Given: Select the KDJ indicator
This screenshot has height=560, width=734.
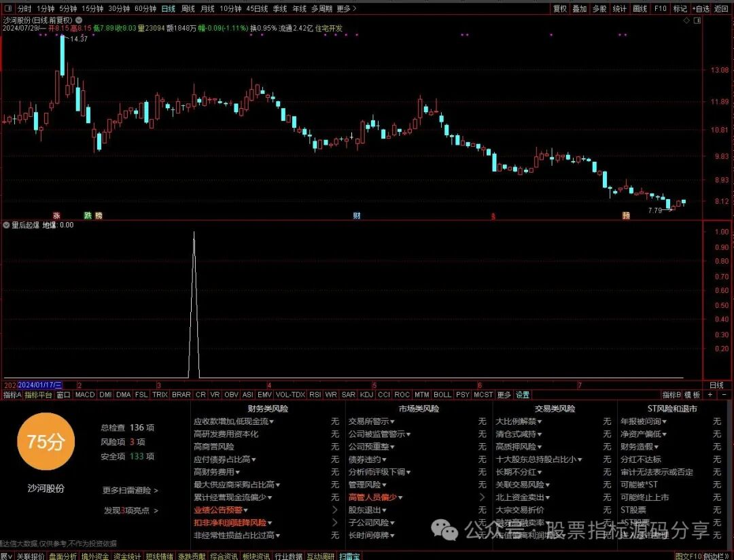Looking at the screenshot, I should coord(366,395).
